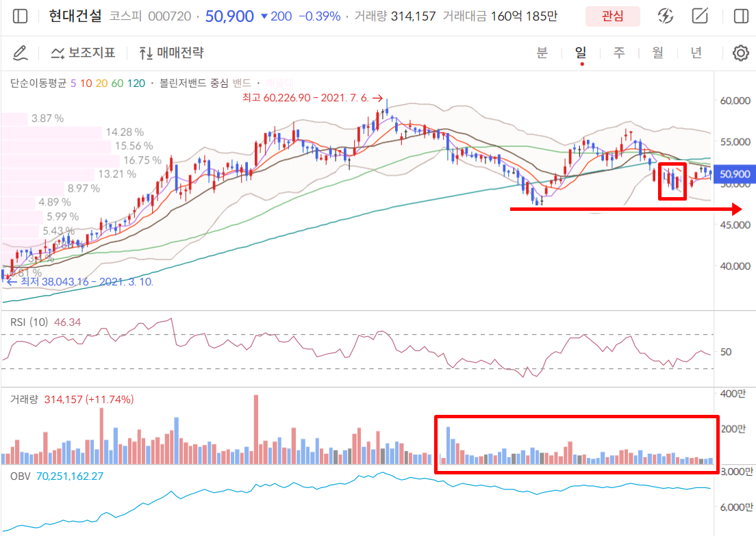Click the 단순이동평균 legend label
The height and width of the screenshot is (536, 756).
click(x=38, y=84)
